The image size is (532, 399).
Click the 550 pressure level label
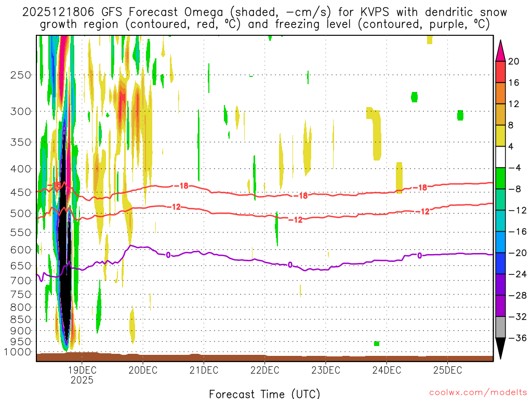[x=21, y=232]
